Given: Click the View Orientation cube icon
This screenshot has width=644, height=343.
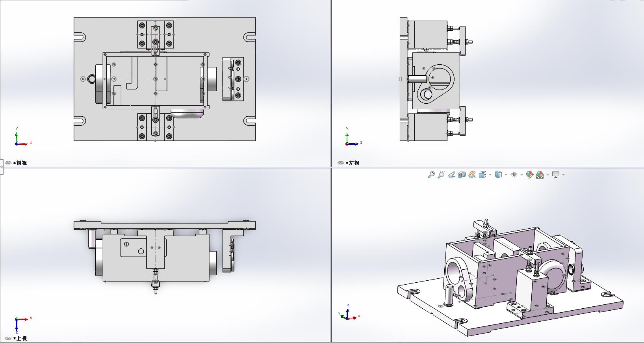Looking at the screenshot, I should [483, 175].
